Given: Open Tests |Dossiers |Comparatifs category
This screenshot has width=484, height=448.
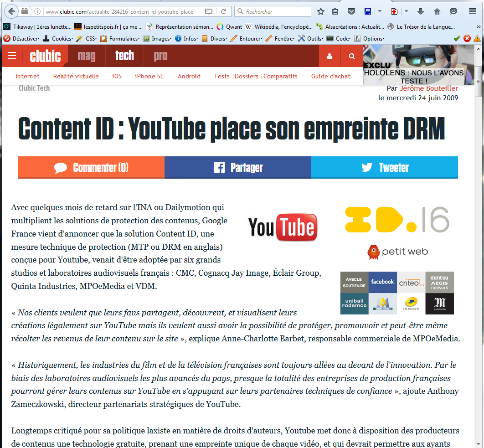Looking at the screenshot, I should pyautogui.click(x=256, y=76).
